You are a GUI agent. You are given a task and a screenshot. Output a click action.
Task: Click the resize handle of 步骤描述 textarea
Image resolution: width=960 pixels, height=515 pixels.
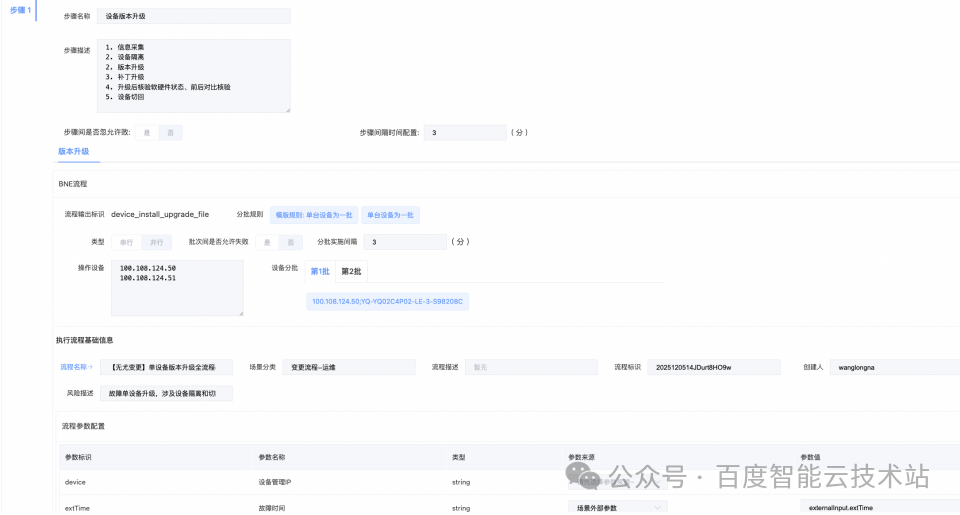click(287, 110)
